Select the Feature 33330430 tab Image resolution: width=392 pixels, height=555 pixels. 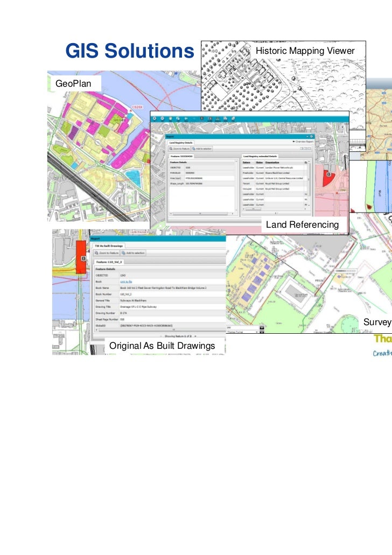click(x=181, y=156)
